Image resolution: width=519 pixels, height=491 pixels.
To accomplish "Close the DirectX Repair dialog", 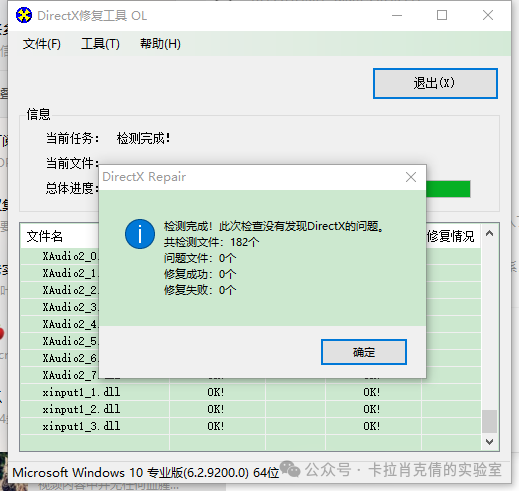I will click(411, 177).
